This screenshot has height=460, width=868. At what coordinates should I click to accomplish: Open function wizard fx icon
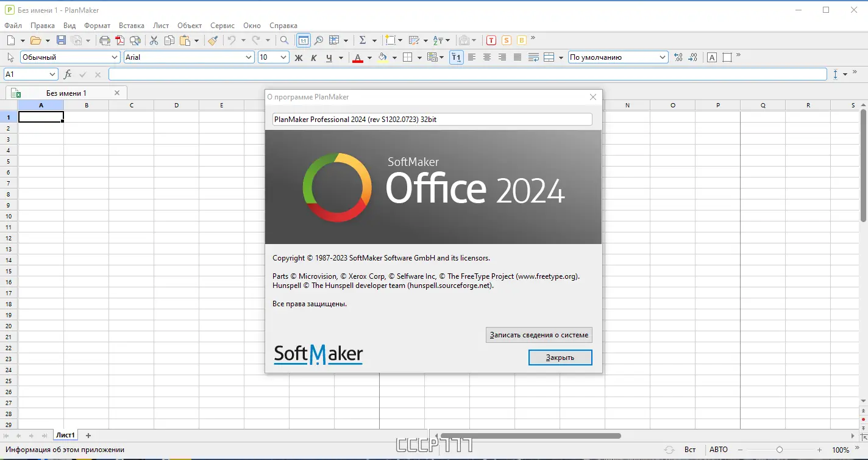tap(68, 74)
